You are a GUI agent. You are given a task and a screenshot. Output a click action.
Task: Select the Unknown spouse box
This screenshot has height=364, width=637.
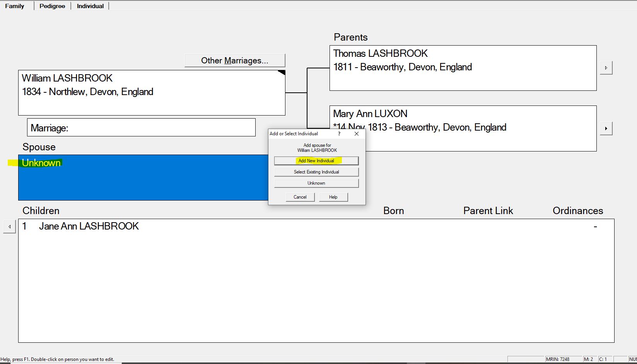coord(143,177)
